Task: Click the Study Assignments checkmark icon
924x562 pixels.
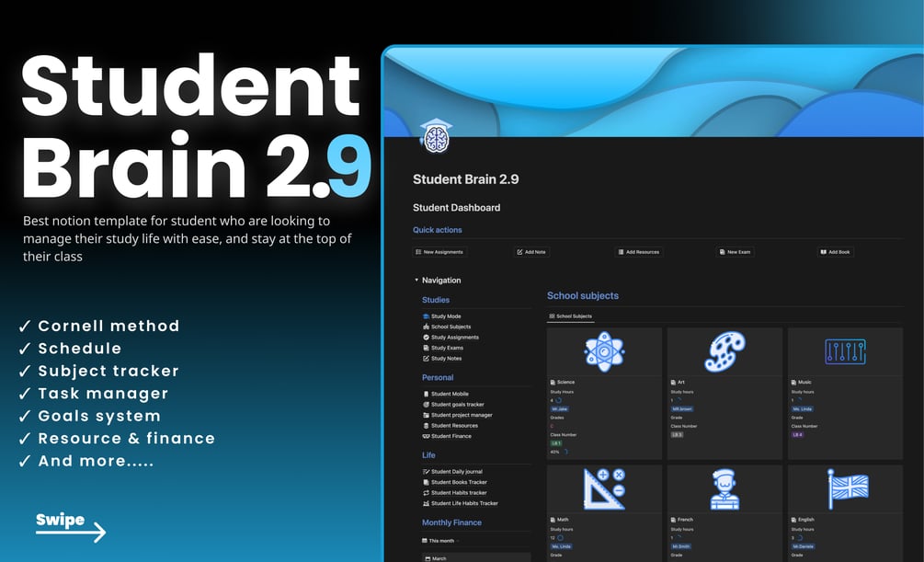Action: coord(426,338)
